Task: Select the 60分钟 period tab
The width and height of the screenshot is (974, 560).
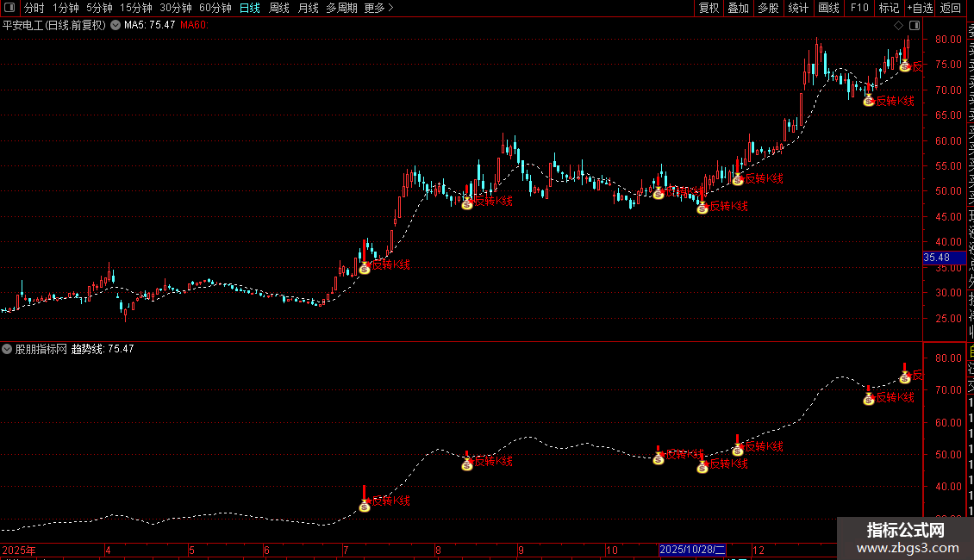Action: tap(215, 8)
